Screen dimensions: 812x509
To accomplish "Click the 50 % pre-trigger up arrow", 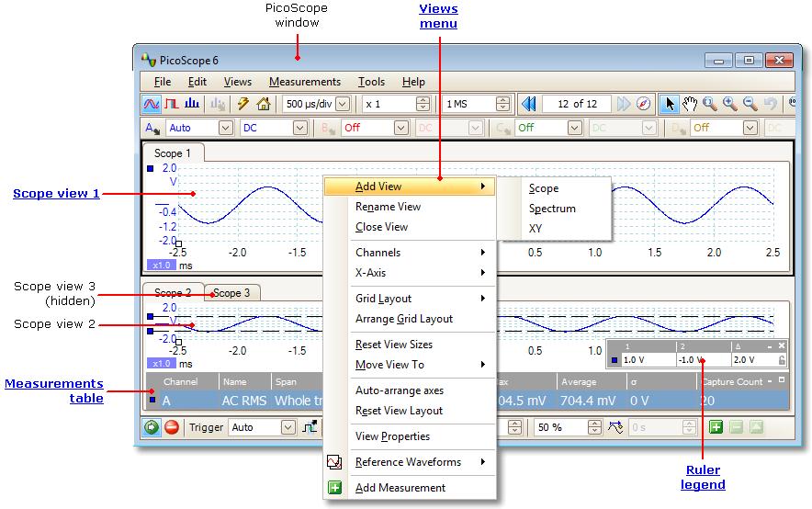I will coord(594,424).
